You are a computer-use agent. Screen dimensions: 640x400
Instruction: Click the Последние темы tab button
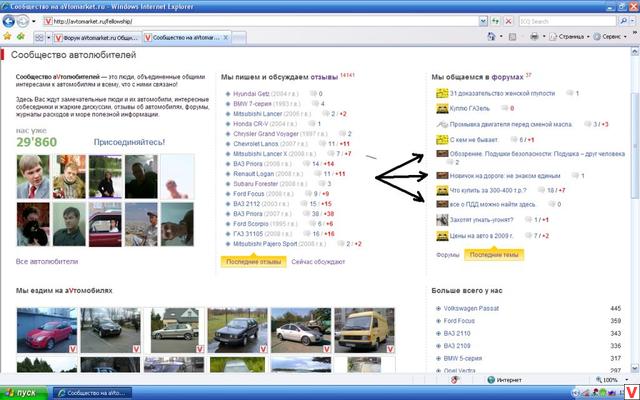(x=494, y=255)
